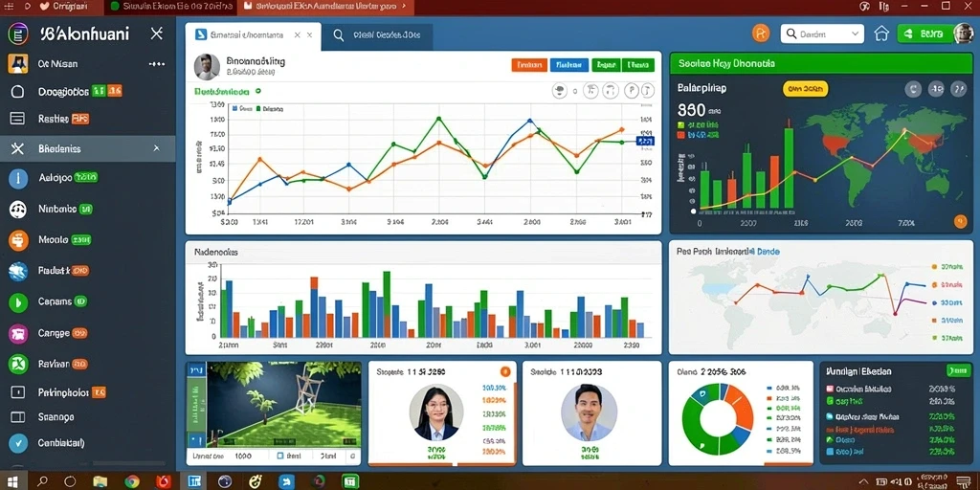Click the last gray round icon in the map panel
This screenshot has width=980, height=490.
point(958,89)
